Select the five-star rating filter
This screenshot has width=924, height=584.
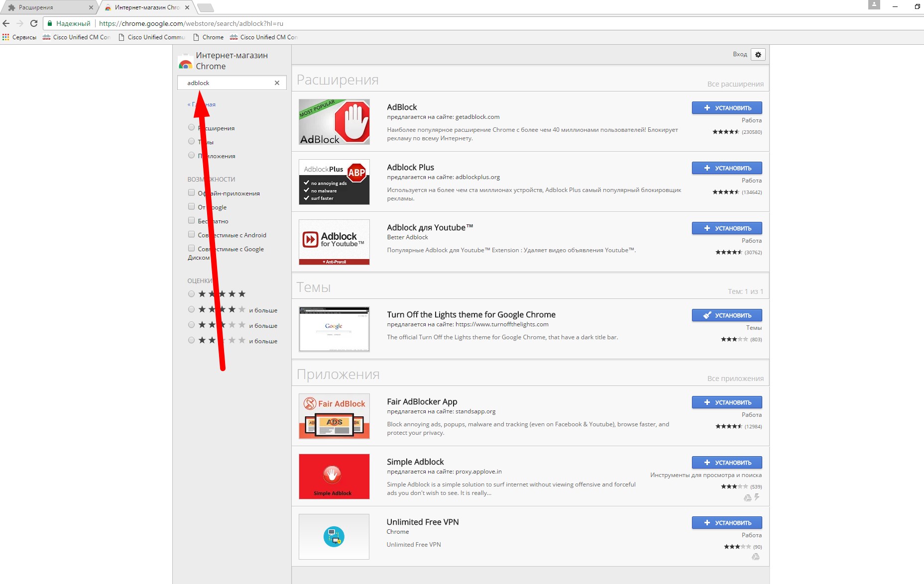coord(191,294)
